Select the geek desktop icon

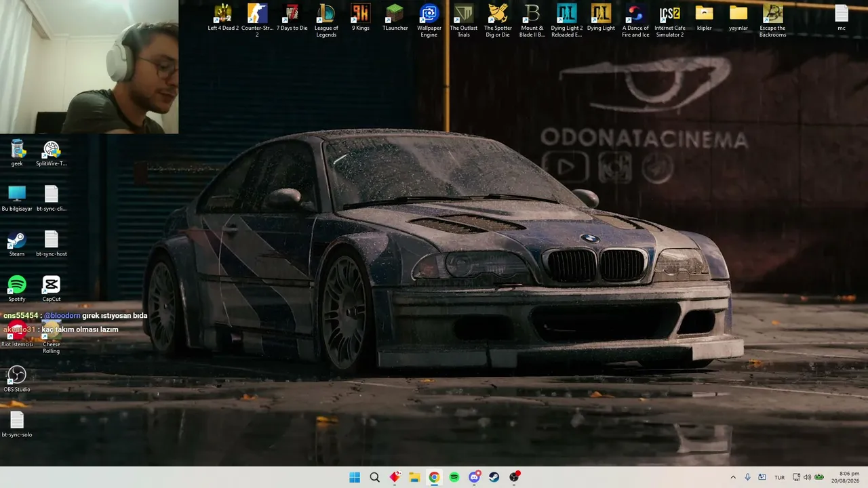[17, 153]
